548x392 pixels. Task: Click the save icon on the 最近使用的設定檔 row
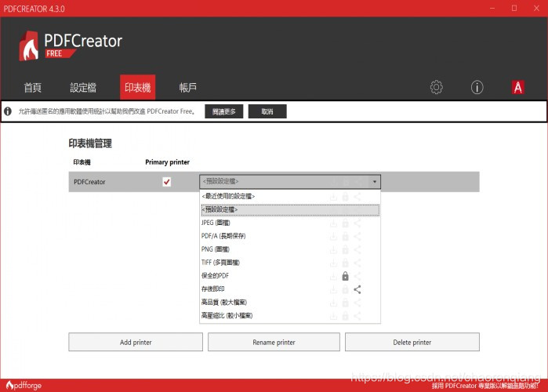[333, 197]
